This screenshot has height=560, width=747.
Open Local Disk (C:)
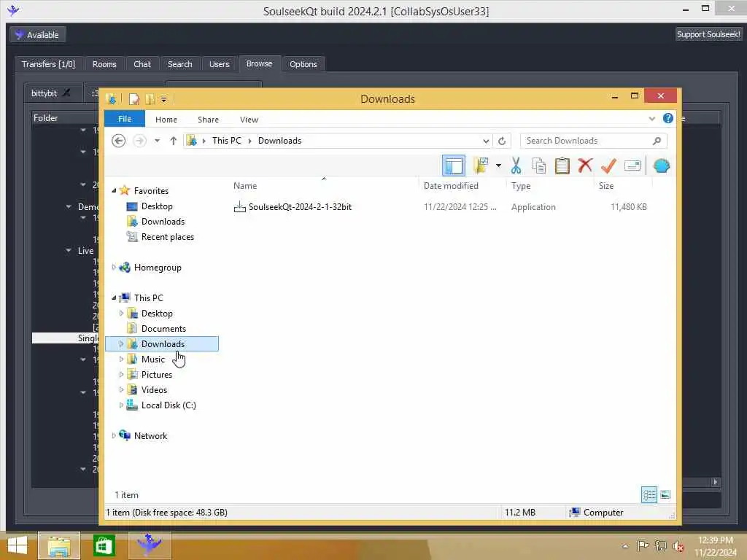pos(169,405)
